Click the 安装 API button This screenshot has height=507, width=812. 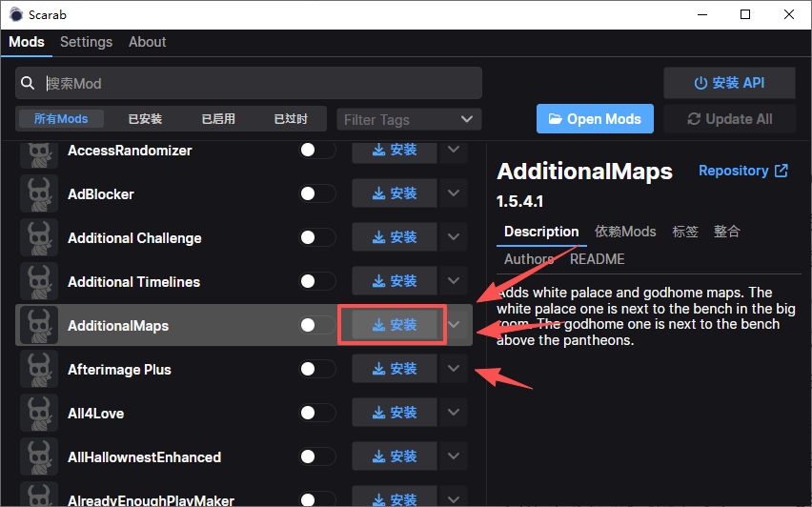[x=729, y=83]
